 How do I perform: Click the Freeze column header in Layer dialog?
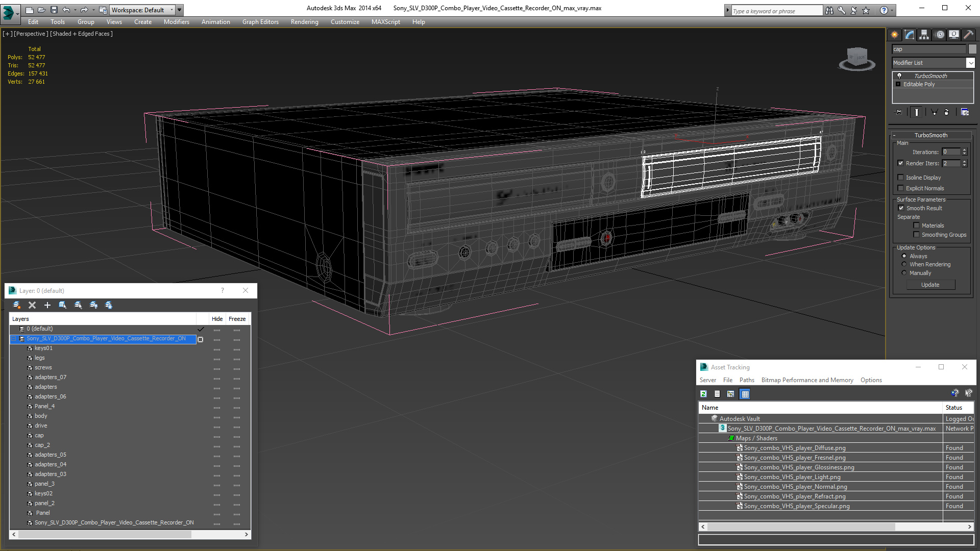[x=237, y=319]
